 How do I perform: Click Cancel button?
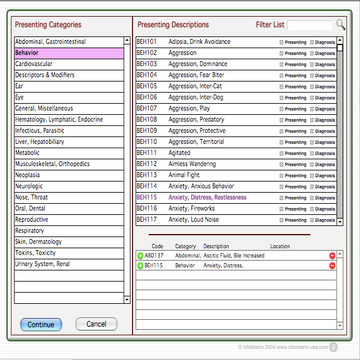(x=96, y=324)
